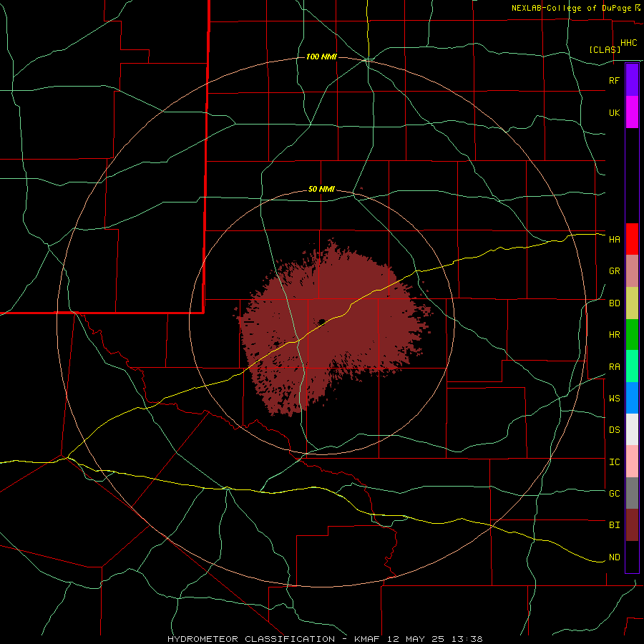Click the "HA" legend label

click(614, 239)
